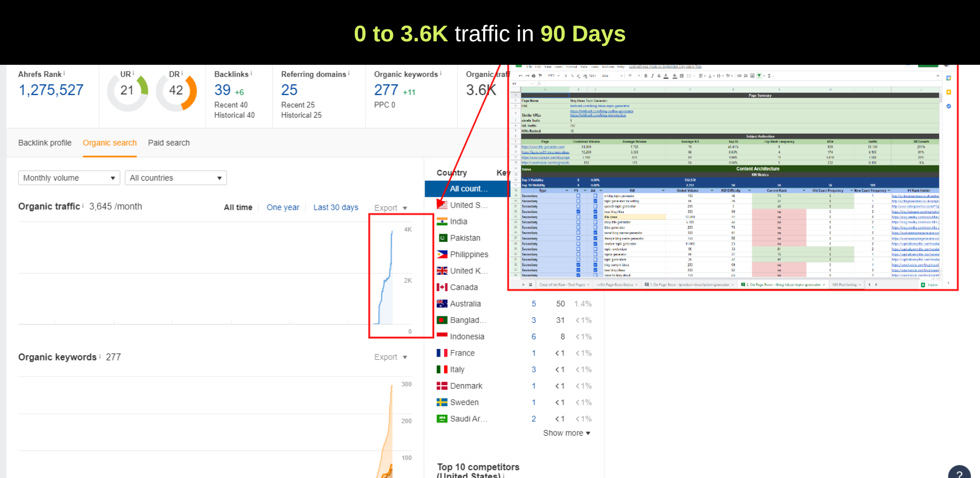Open Google Keep side panel icon

948,92
